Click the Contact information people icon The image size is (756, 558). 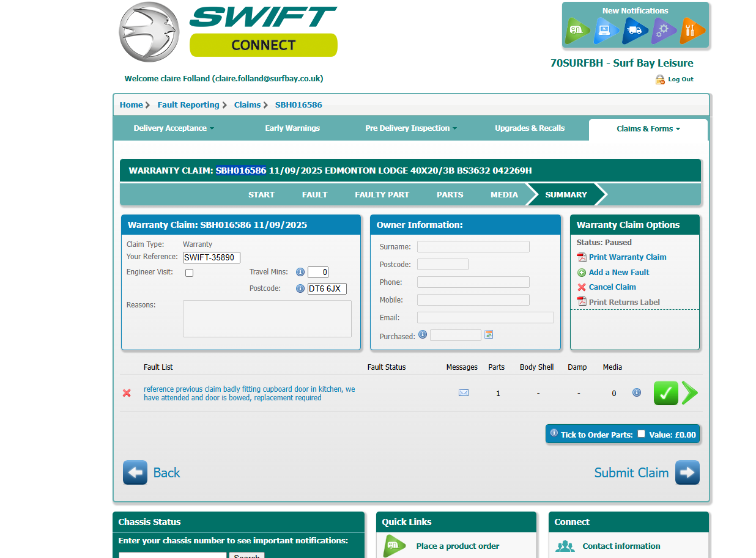(x=565, y=546)
